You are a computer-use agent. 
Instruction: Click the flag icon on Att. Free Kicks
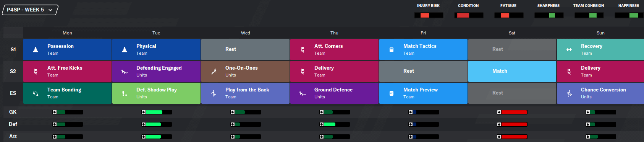tap(36, 71)
